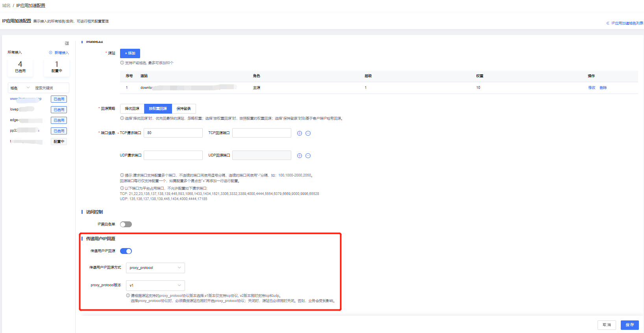Click 修改 for the origin row

(x=592, y=88)
